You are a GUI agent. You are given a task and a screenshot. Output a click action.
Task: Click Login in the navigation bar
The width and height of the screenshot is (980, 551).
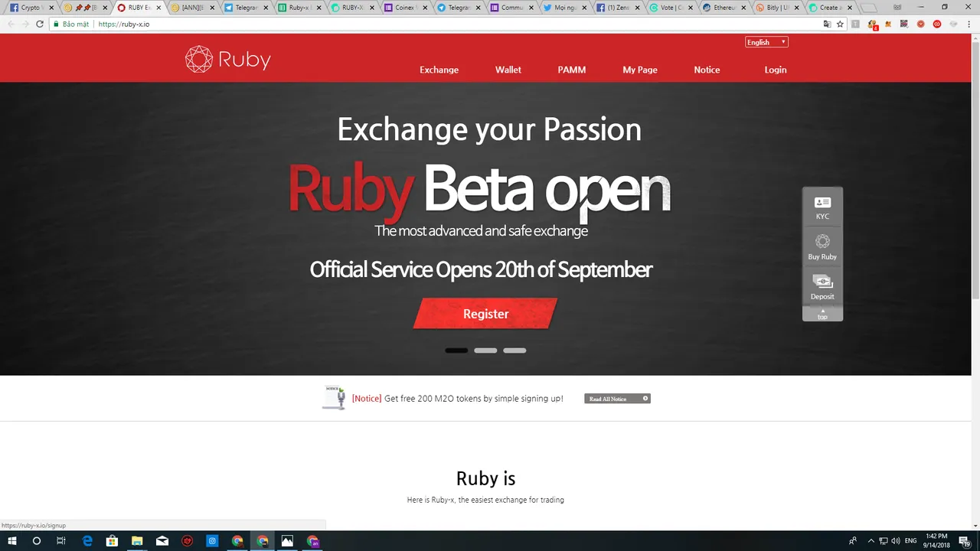pyautogui.click(x=775, y=70)
